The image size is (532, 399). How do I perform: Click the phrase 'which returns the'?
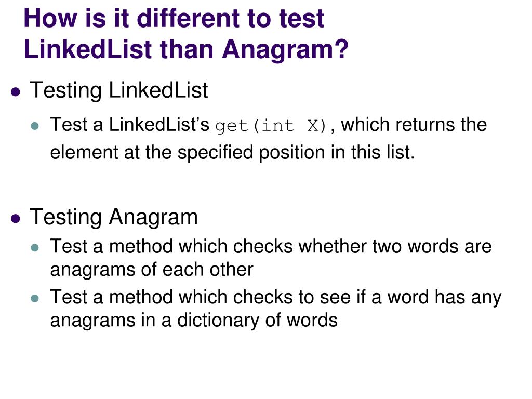click(414, 125)
